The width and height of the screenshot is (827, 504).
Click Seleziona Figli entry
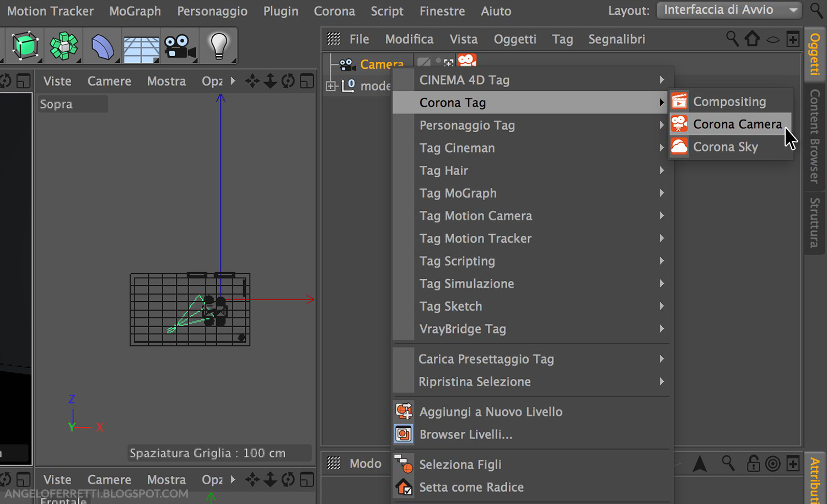[x=530, y=464]
